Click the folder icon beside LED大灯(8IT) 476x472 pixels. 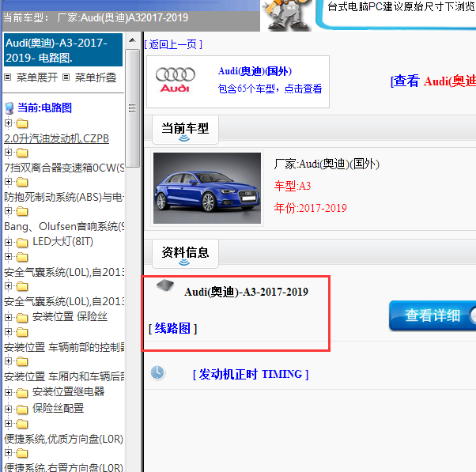point(22,243)
